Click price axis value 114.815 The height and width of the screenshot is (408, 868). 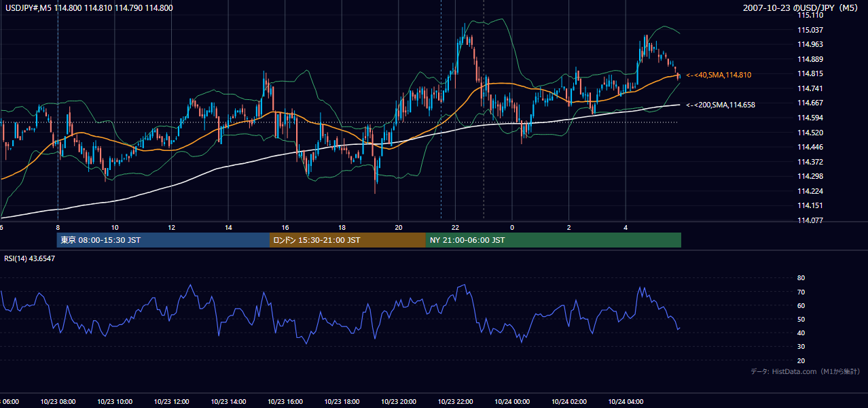810,74
